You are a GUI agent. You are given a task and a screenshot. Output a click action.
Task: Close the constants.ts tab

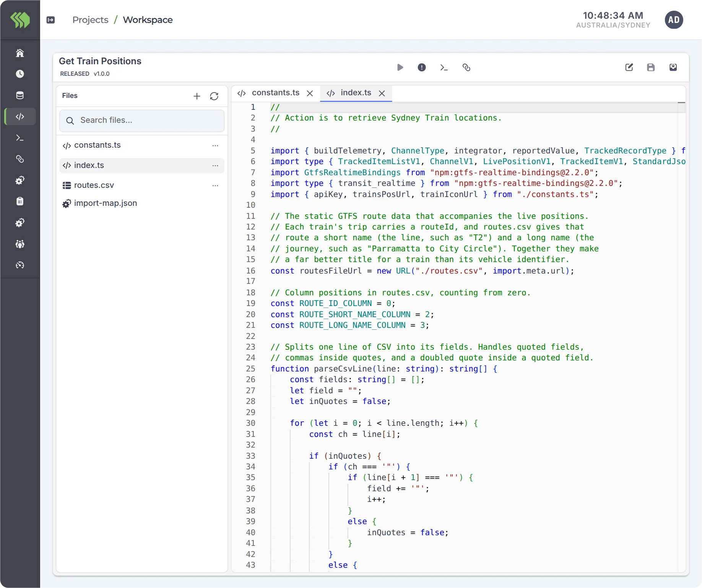tap(310, 93)
